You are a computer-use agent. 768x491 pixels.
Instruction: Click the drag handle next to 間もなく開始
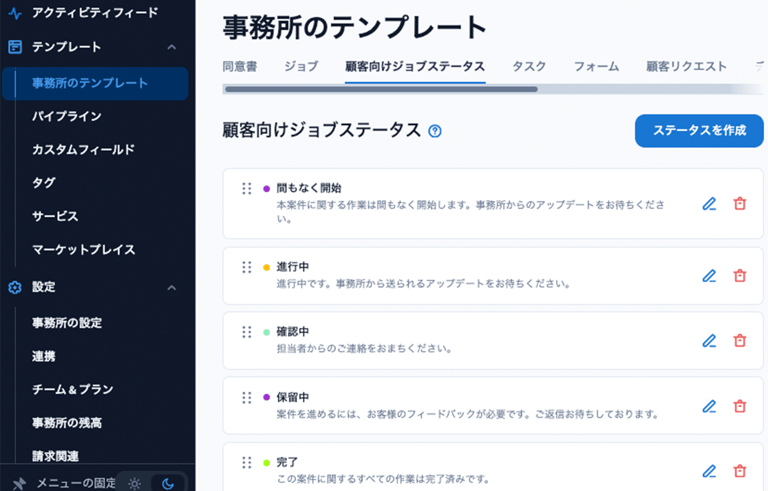(x=246, y=188)
